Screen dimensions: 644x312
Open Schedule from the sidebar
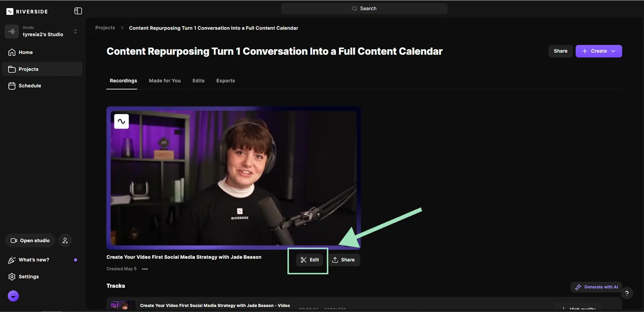point(29,86)
